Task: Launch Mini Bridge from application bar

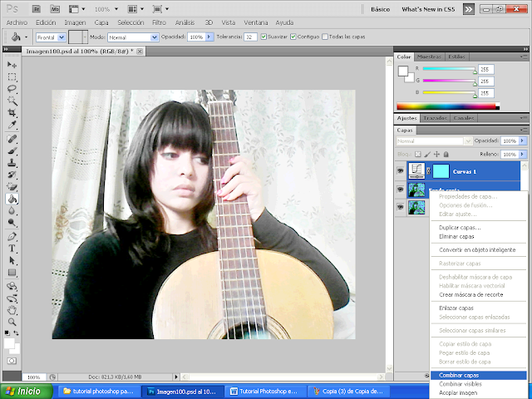Action: 55,9
